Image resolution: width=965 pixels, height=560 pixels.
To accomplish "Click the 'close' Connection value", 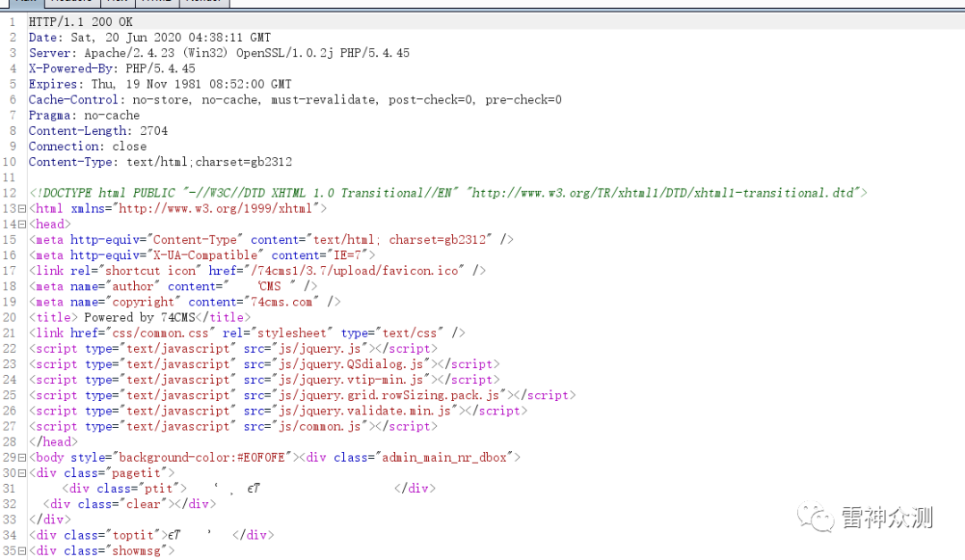I will click(x=130, y=146).
